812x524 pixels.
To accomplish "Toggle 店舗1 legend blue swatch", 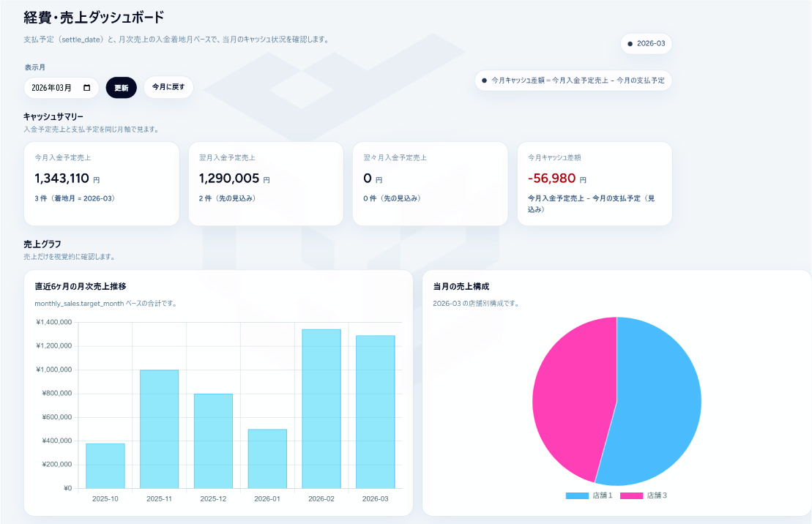I will click(577, 496).
